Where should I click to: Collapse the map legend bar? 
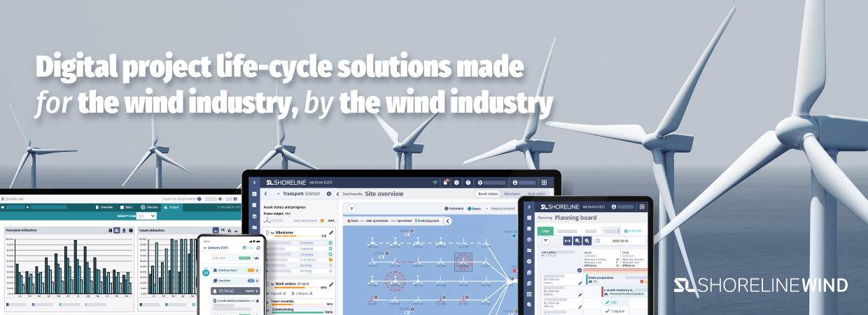point(447,221)
